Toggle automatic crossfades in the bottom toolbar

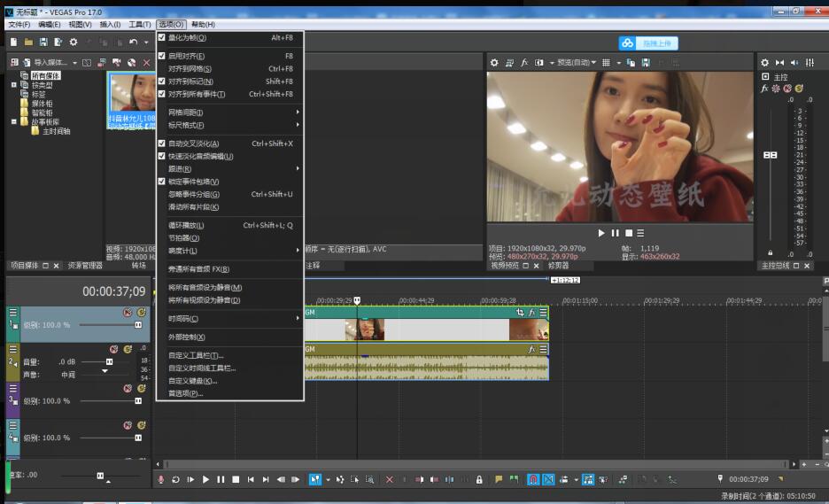click(x=549, y=479)
